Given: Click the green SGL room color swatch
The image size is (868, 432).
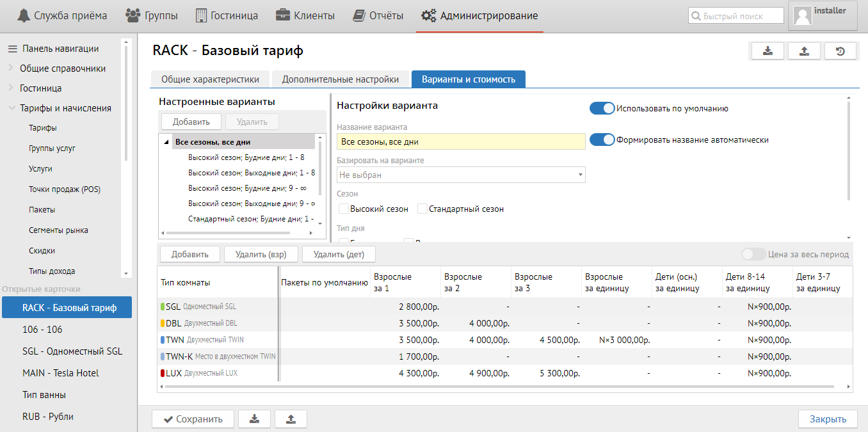Looking at the screenshot, I should (163, 307).
